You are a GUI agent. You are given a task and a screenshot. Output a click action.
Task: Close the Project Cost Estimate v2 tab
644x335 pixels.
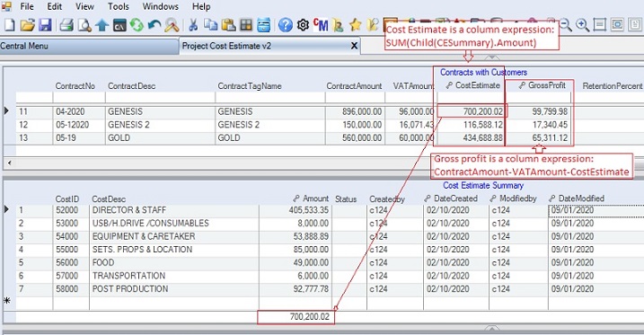tap(354, 46)
